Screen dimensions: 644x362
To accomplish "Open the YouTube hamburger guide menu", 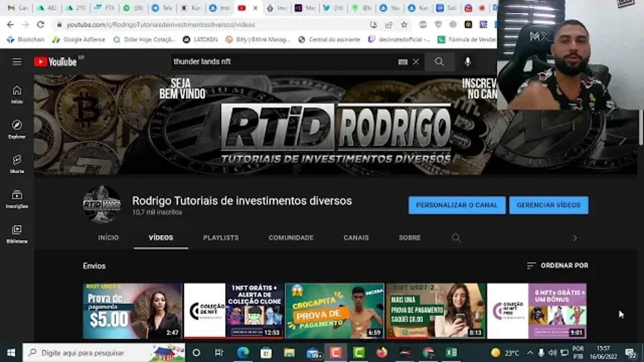I will [17, 62].
